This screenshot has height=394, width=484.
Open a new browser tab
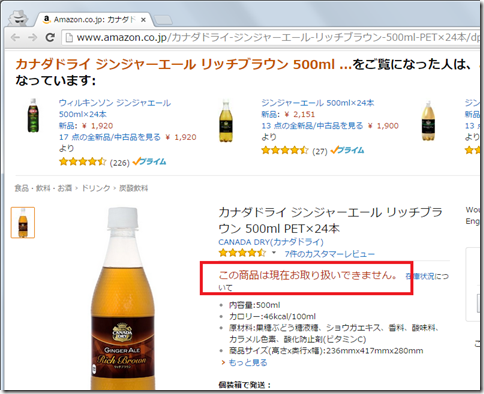click(163, 21)
